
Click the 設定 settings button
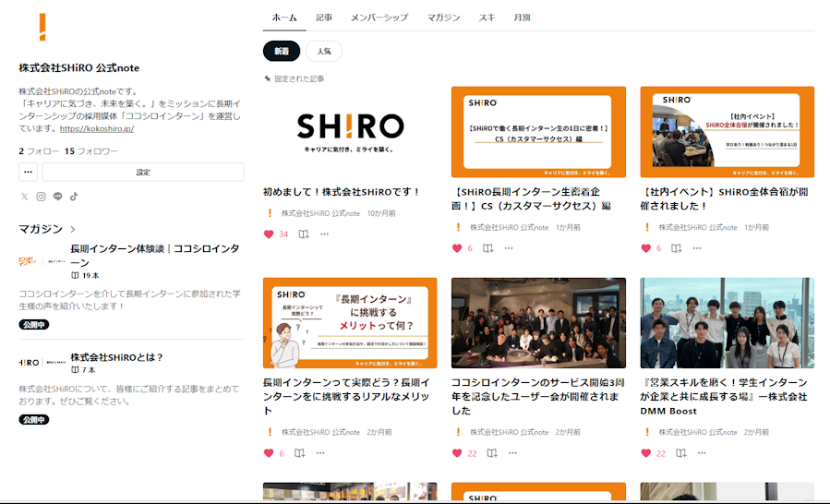click(143, 172)
